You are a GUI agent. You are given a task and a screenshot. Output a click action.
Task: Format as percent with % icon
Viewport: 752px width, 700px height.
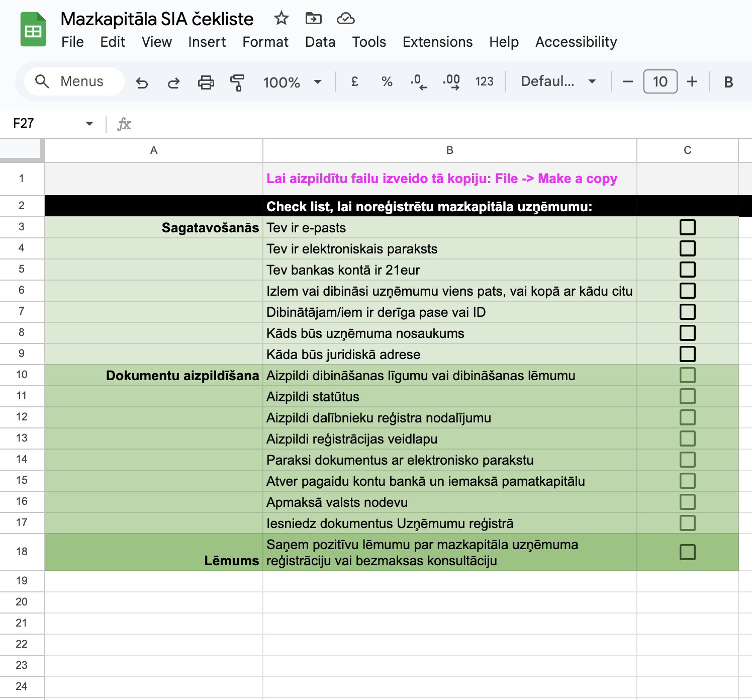[x=387, y=81]
